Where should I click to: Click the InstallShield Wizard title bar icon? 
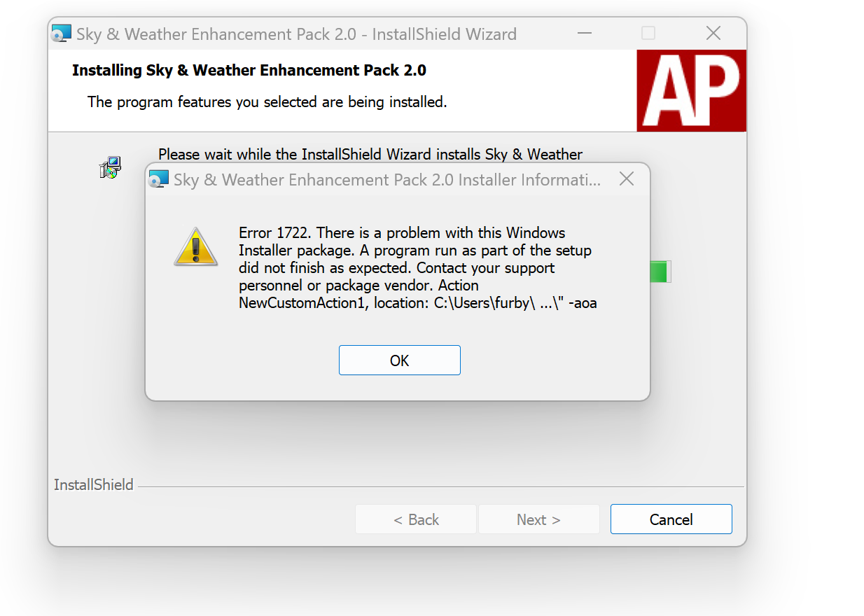pyautogui.click(x=62, y=34)
